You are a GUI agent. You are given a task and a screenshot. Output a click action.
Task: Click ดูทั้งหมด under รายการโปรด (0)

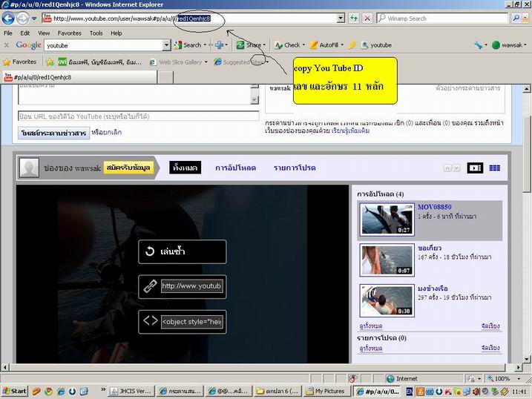tap(371, 348)
